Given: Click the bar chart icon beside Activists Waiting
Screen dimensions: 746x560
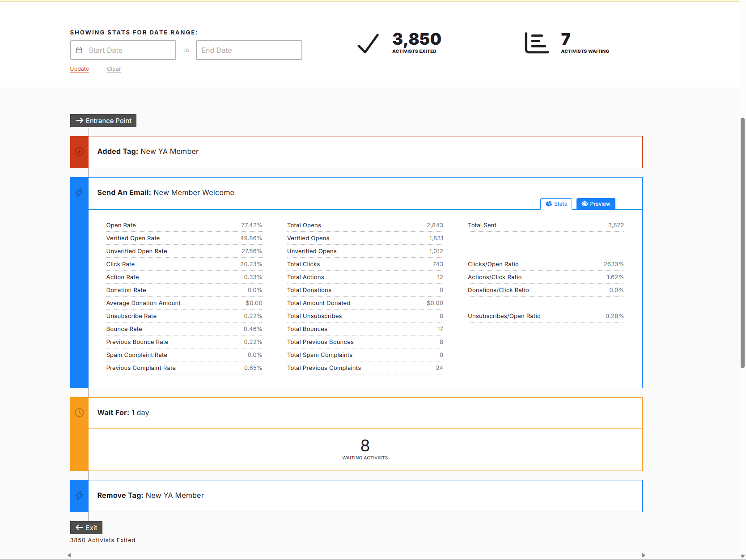Looking at the screenshot, I should click(536, 43).
